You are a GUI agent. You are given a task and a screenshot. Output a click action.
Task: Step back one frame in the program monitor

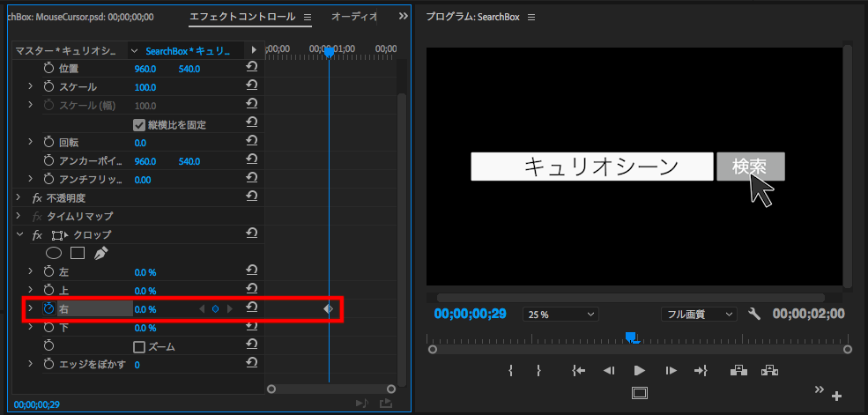(609, 370)
